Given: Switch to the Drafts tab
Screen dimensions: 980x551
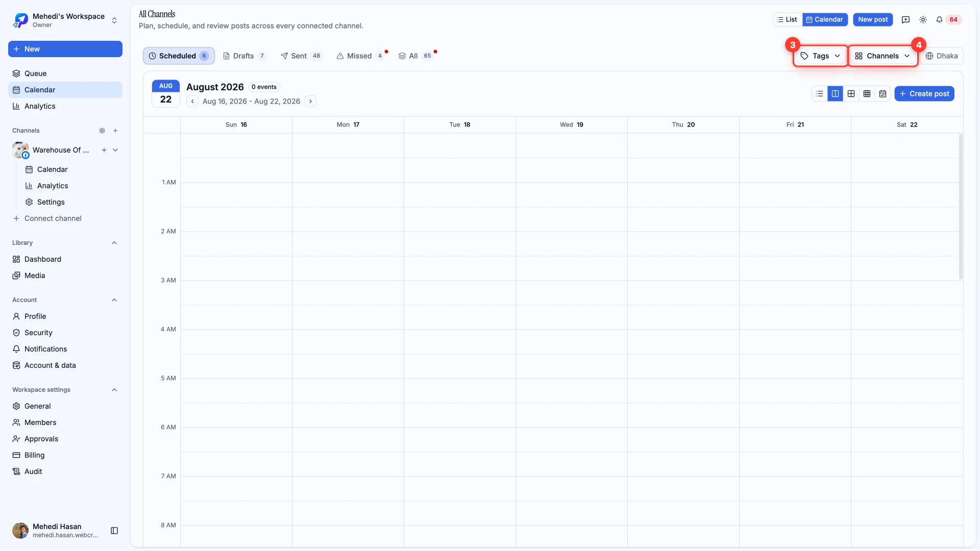Looking at the screenshot, I should tap(244, 56).
